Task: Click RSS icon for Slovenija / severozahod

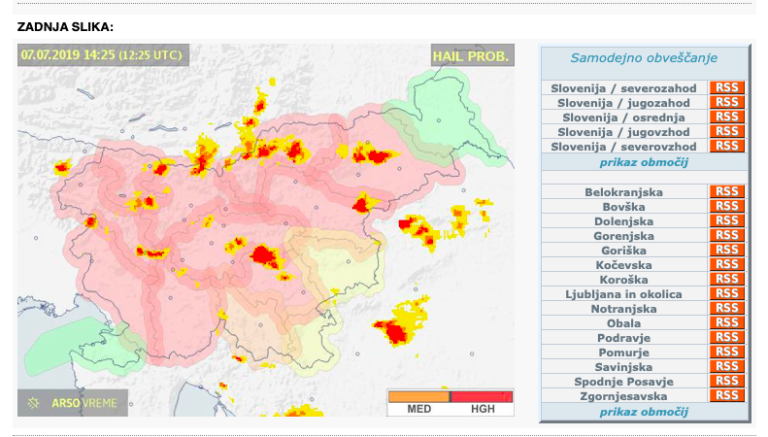Action: 727,88
